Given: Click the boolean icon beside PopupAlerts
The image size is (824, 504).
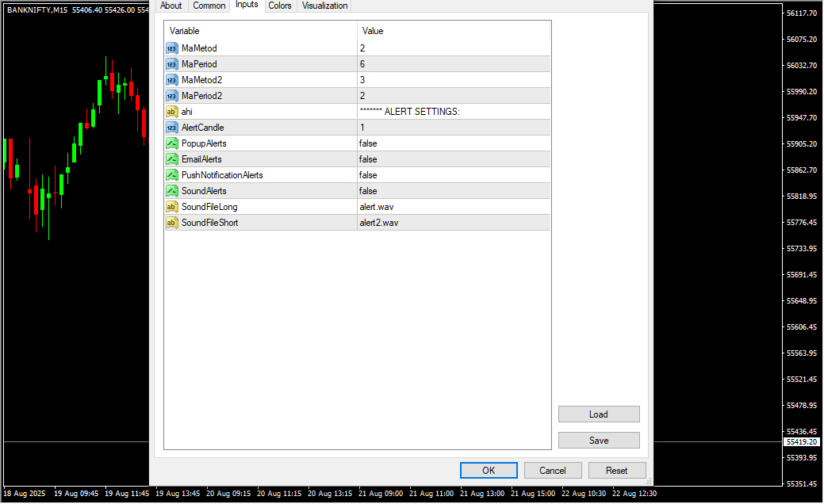Looking at the screenshot, I should click(171, 143).
